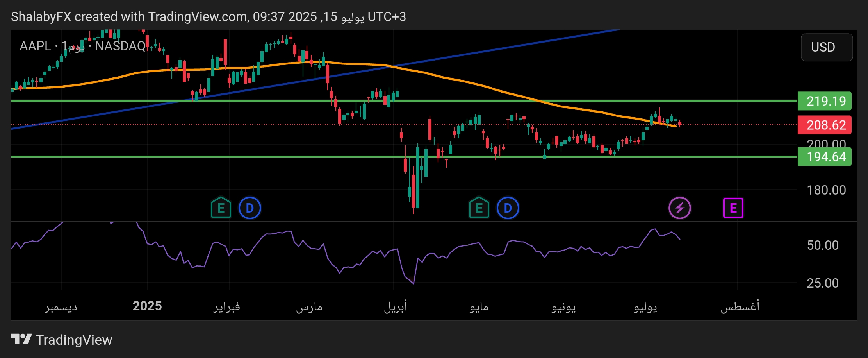Click the 2025 year label on time axis

[147, 306]
